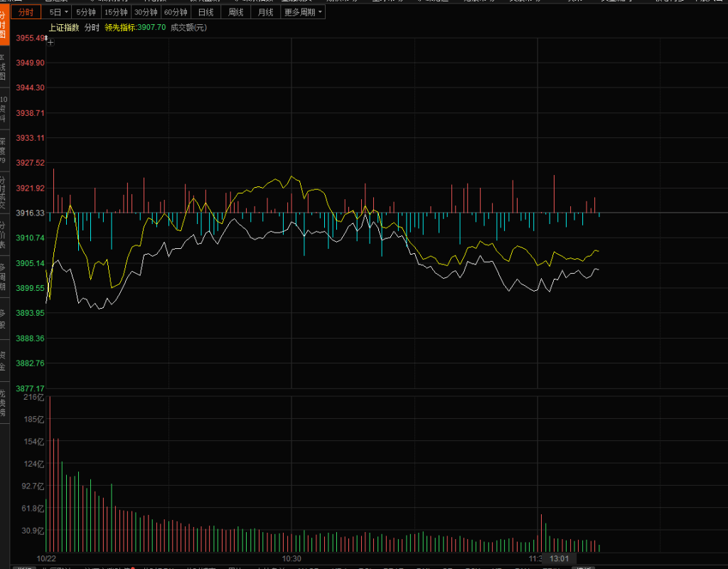
Task: Select the 分时 period tab in top bar
Action: pyautogui.click(x=26, y=12)
